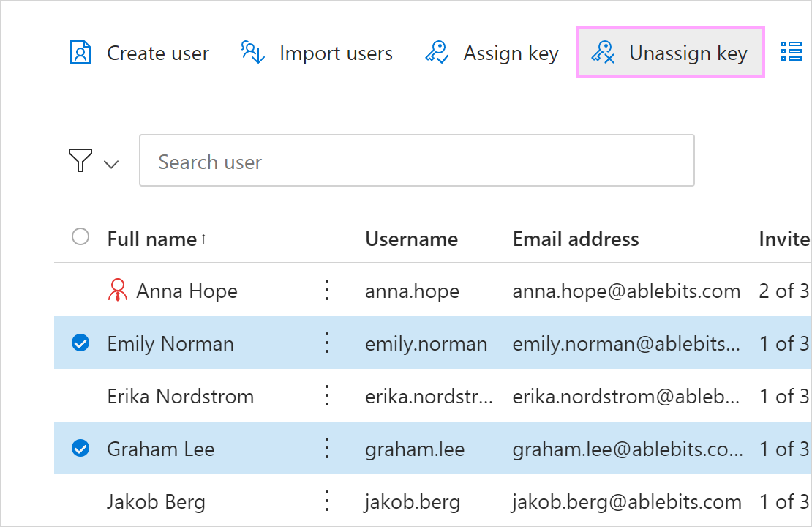Select the Graham Lee name
This screenshot has width=812, height=527.
click(x=160, y=449)
